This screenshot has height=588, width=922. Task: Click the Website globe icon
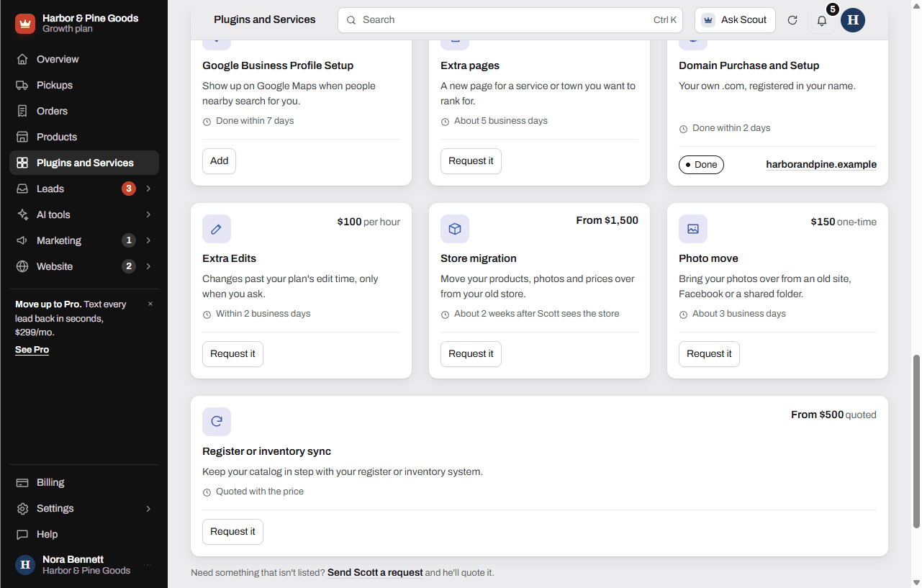pyautogui.click(x=22, y=266)
